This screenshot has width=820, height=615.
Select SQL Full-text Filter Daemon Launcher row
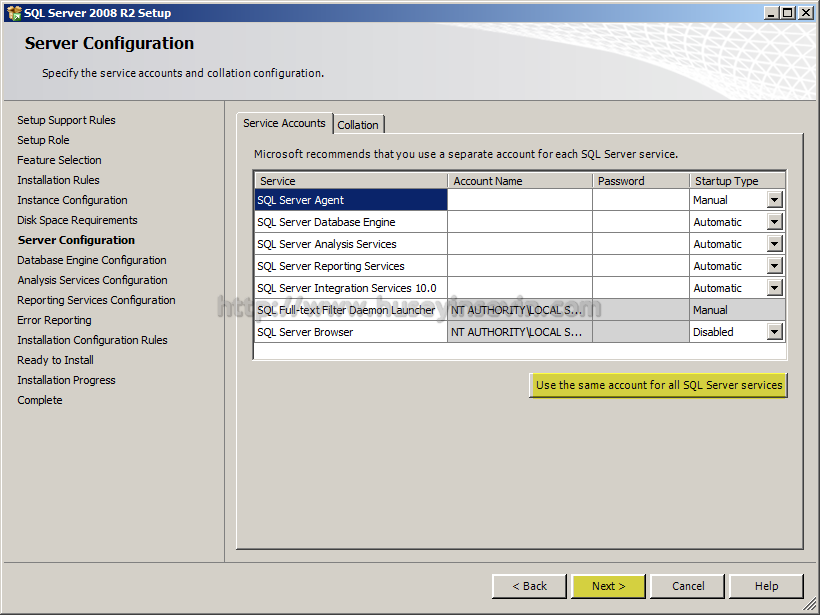point(351,310)
